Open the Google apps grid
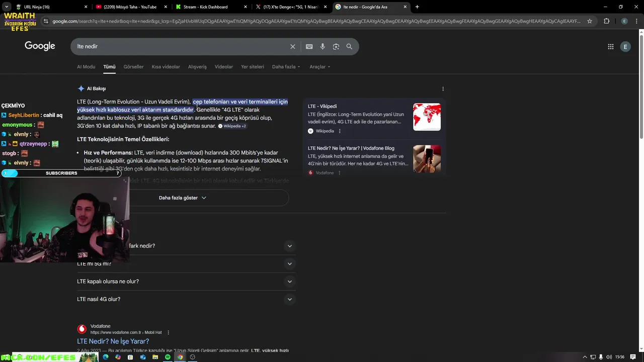The height and width of the screenshot is (362, 644). [611, 47]
